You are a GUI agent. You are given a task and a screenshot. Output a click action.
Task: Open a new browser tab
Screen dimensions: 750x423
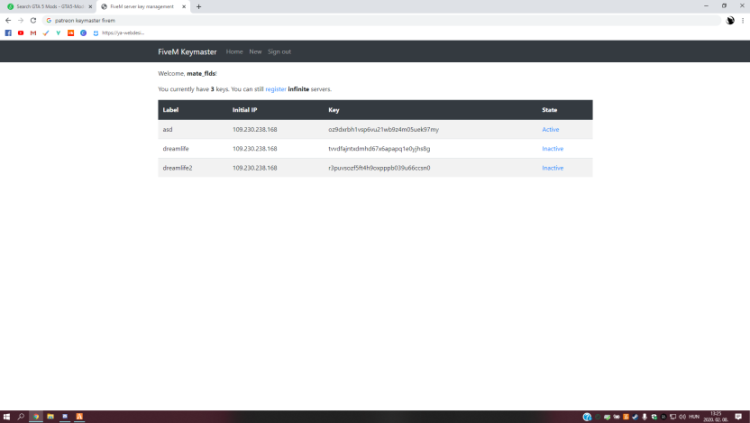tap(199, 7)
